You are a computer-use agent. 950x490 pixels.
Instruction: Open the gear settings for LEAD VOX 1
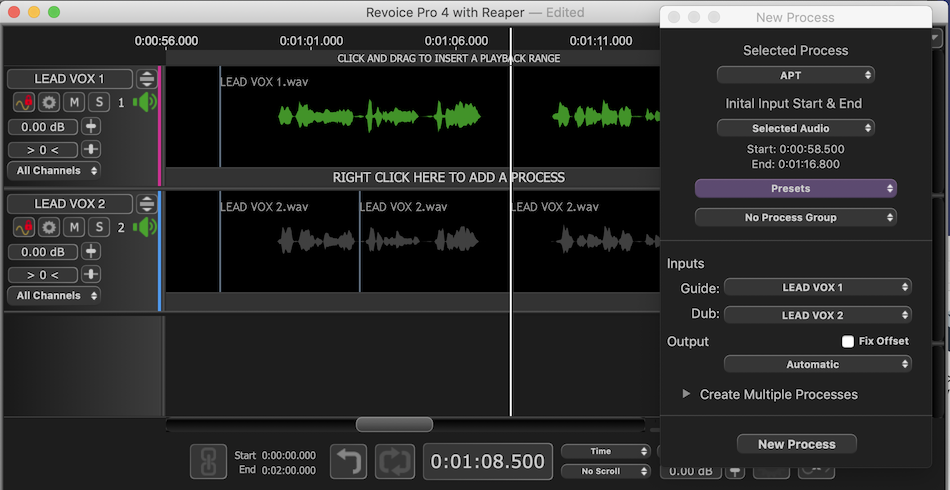tap(49, 102)
